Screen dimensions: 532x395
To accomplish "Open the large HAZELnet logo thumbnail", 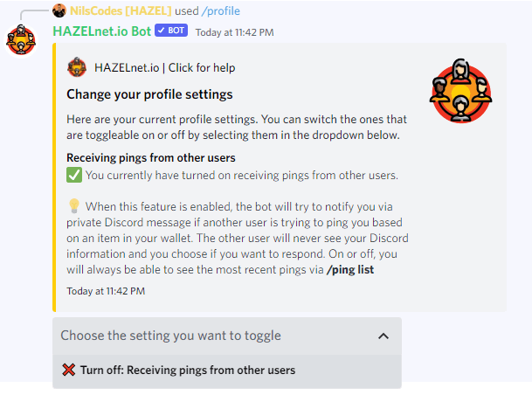I will click(x=460, y=91).
